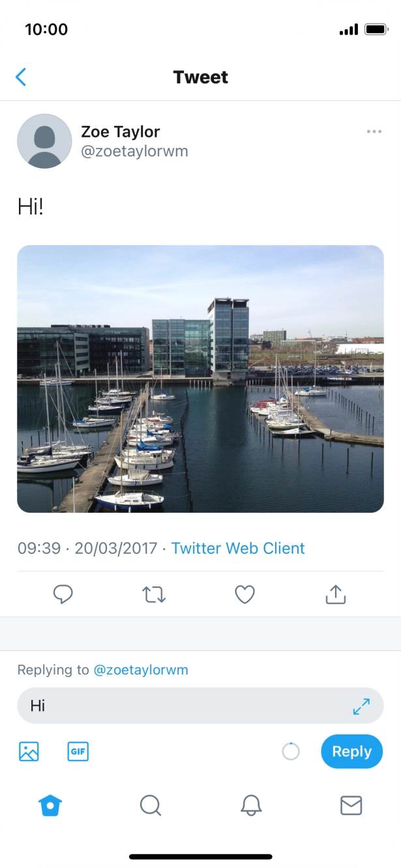The width and height of the screenshot is (401, 868).
Task: Tap the @zoetaylorwm mention in Replying to
Action: point(141,670)
